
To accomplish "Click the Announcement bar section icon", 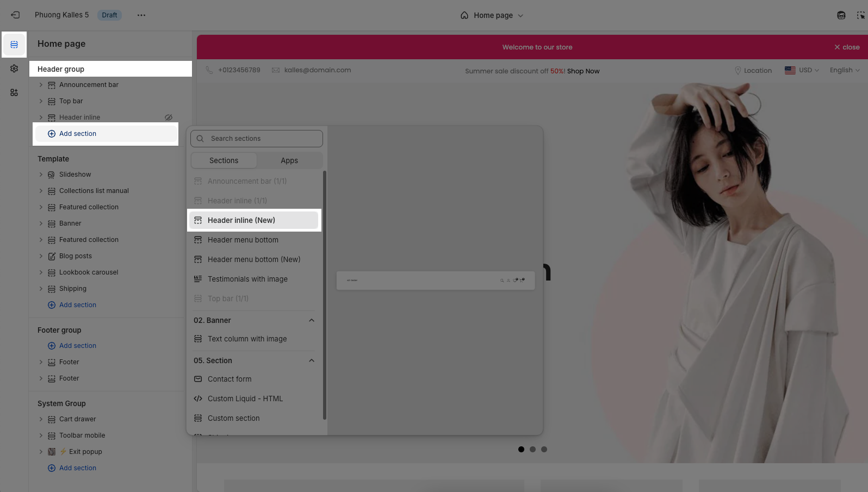I will tap(52, 85).
